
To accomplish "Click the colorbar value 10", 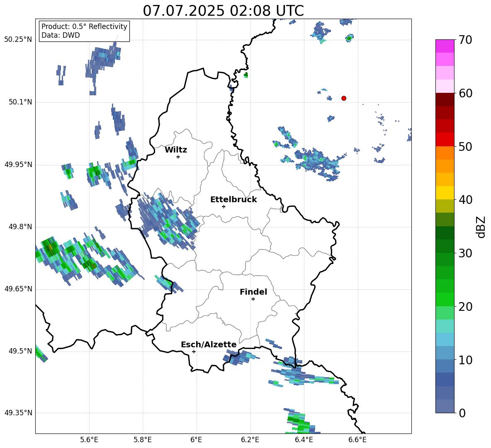I will (x=465, y=360).
